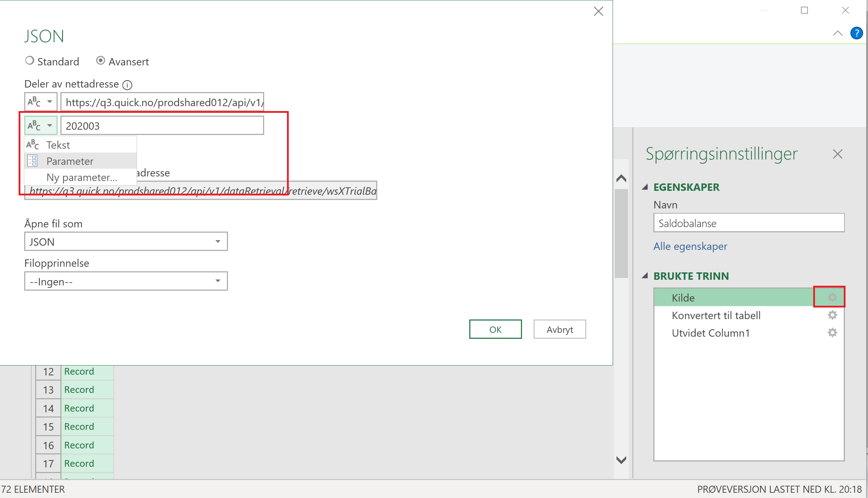Close the Spørringsinnstillinger pane
The height and width of the screenshot is (498, 868).
point(837,154)
